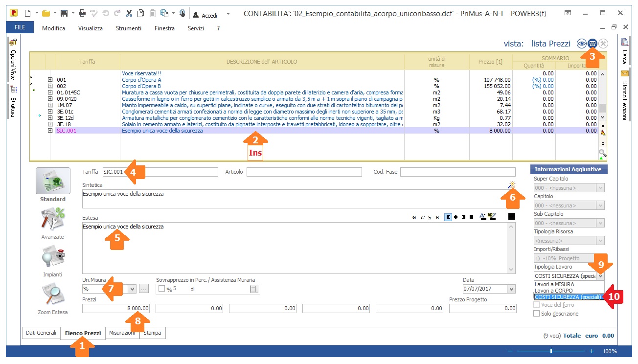Click the magnifier icon below the price list scrollbar
The image size is (638, 364).
pos(603,154)
